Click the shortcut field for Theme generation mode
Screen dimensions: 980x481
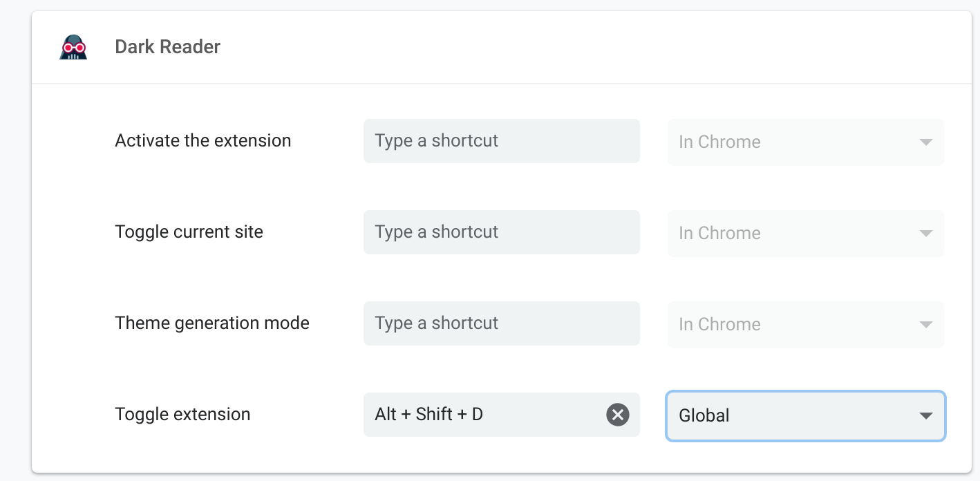click(501, 323)
